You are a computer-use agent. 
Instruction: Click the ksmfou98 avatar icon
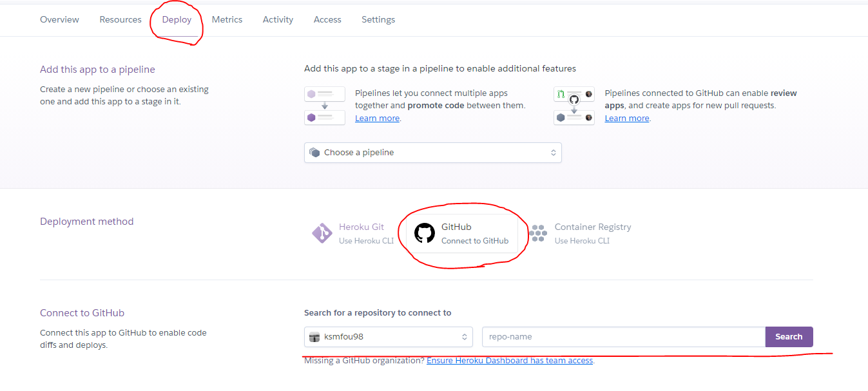tap(314, 337)
